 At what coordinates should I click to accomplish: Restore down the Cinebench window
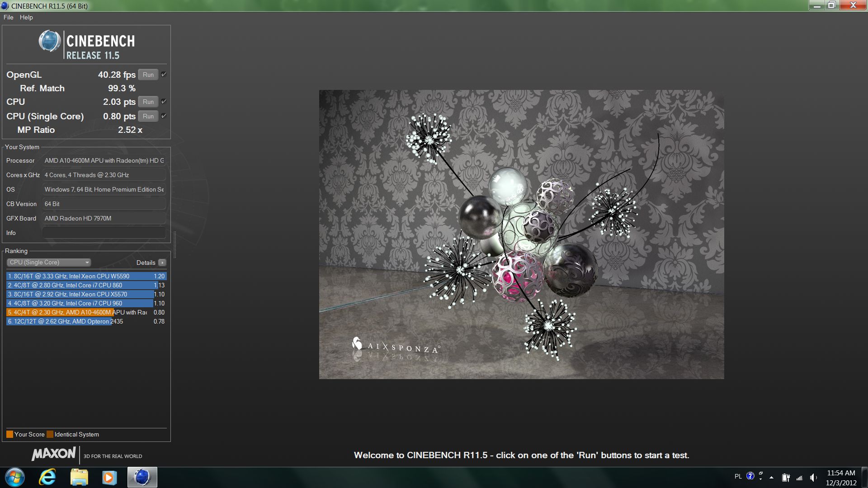(831, 5)
